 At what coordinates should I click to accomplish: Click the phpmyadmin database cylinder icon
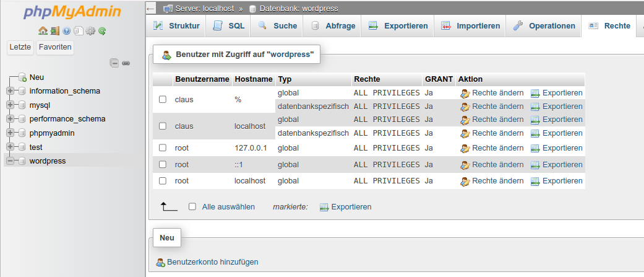pyautogui.click(x=22, y=133)
